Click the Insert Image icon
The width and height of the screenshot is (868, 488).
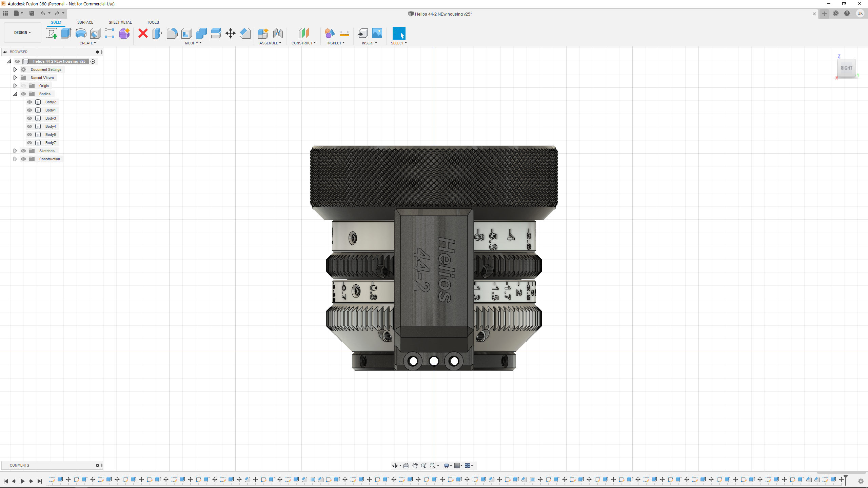point(377,33)
